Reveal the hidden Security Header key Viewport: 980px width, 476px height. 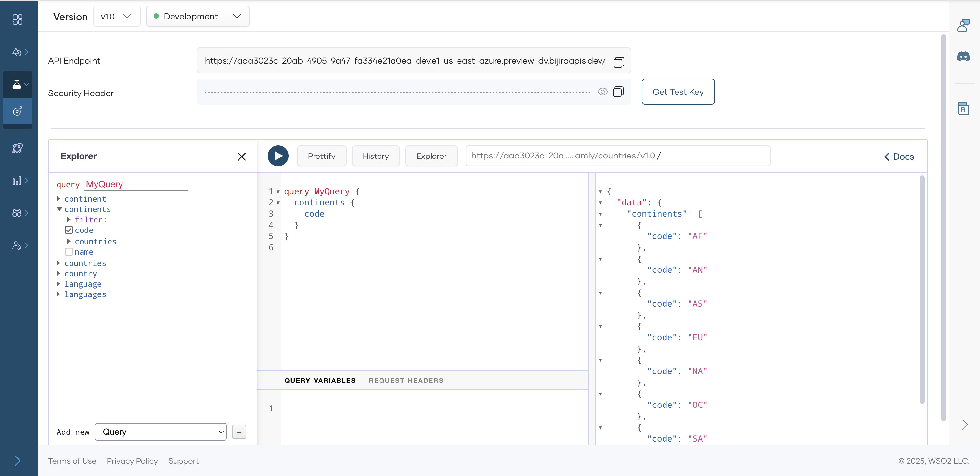pos(602,92)
